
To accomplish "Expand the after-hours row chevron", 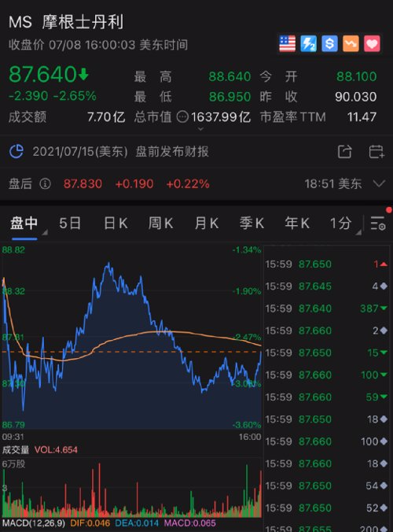I will (379, 184).
